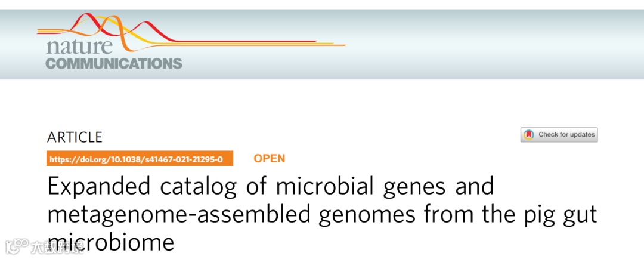Click the word 'nature' in the journal logo
Image resolution: width=644 pixels, height=259 pixels.
tap(79, 47)
